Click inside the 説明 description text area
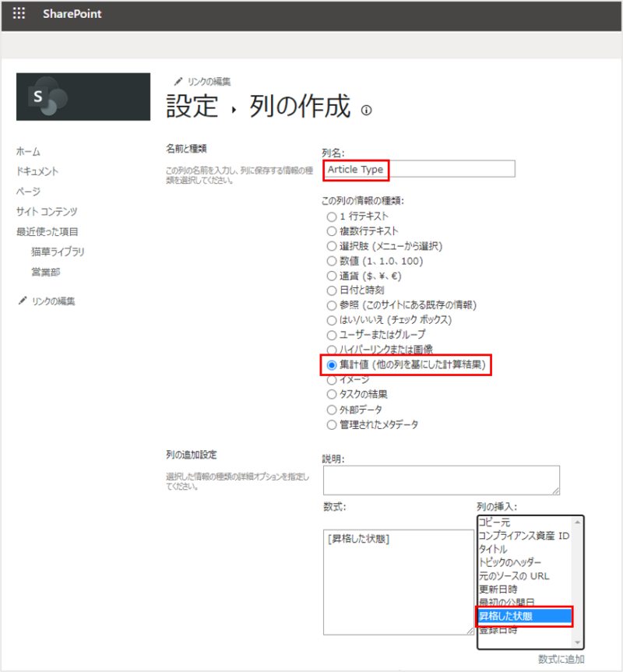Viewport: 623px width, 672px height. (x=441, y=480)
